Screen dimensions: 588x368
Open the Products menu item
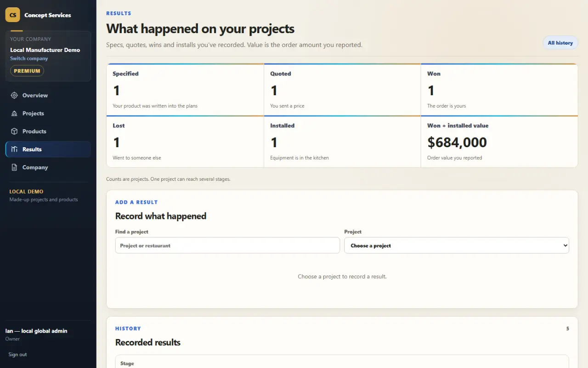point(48,131)
